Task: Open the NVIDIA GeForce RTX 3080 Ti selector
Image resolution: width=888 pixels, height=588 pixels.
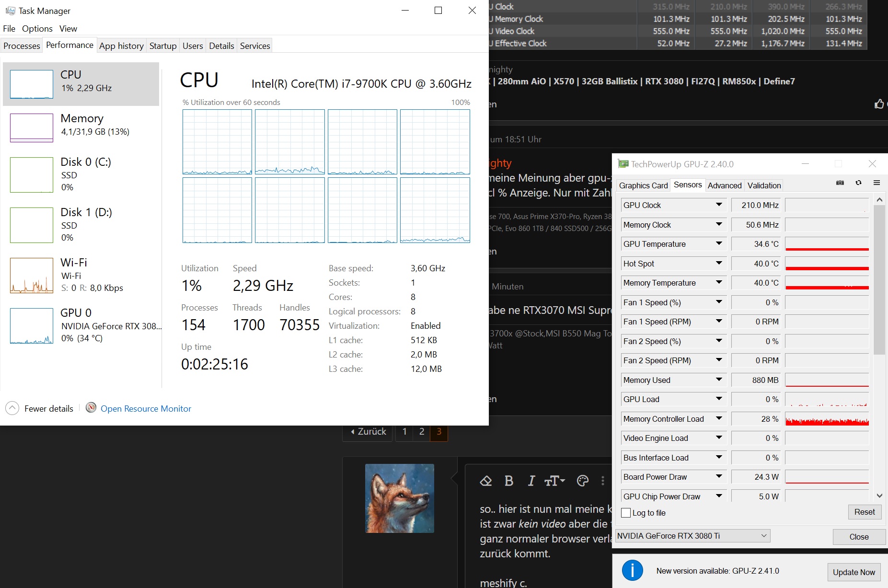Action: (693, 536)
